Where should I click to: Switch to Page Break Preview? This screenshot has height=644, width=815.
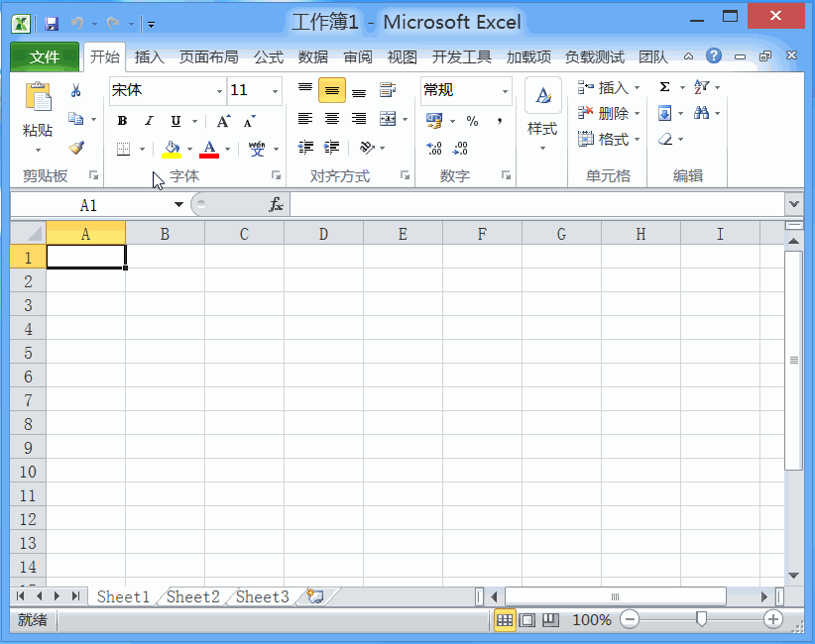click(550, 620)
